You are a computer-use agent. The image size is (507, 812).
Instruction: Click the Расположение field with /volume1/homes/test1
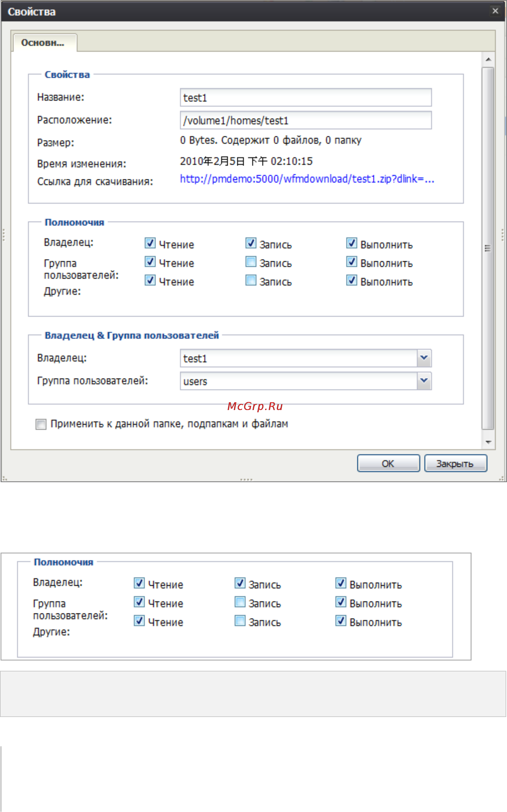click(306, 120)
